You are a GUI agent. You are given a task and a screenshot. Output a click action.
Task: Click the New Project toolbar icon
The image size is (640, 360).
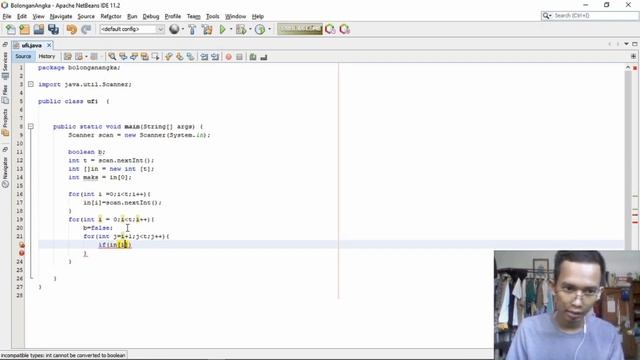(x=24, y=29)
